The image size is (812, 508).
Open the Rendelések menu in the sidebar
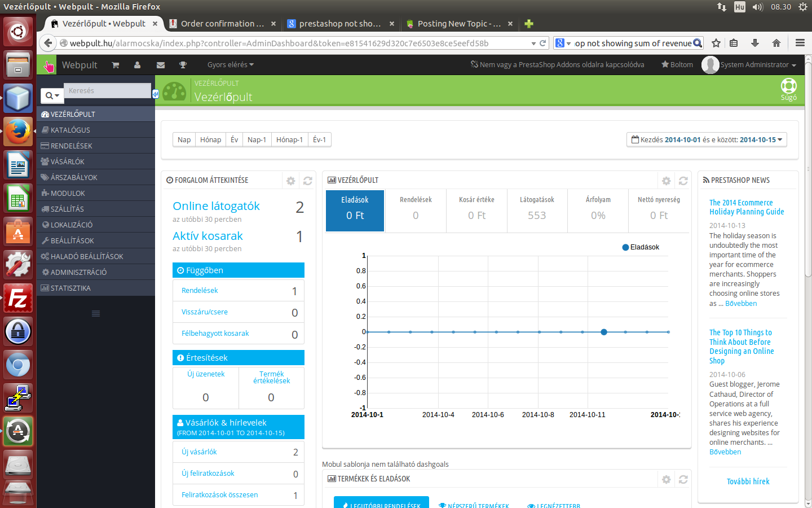click(x=96, y=146)
